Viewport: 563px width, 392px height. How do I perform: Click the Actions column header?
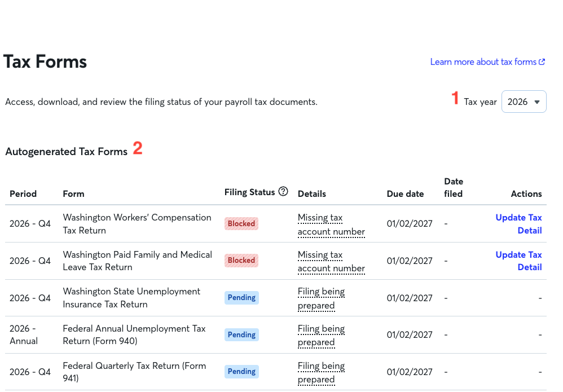[526, 194]
